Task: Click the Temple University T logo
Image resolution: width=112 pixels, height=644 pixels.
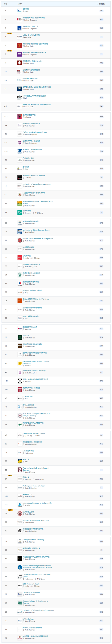Action: (x=20, y=389)
